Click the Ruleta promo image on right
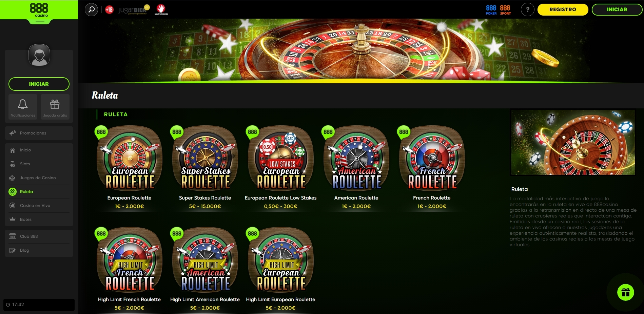 pos(573,142)
